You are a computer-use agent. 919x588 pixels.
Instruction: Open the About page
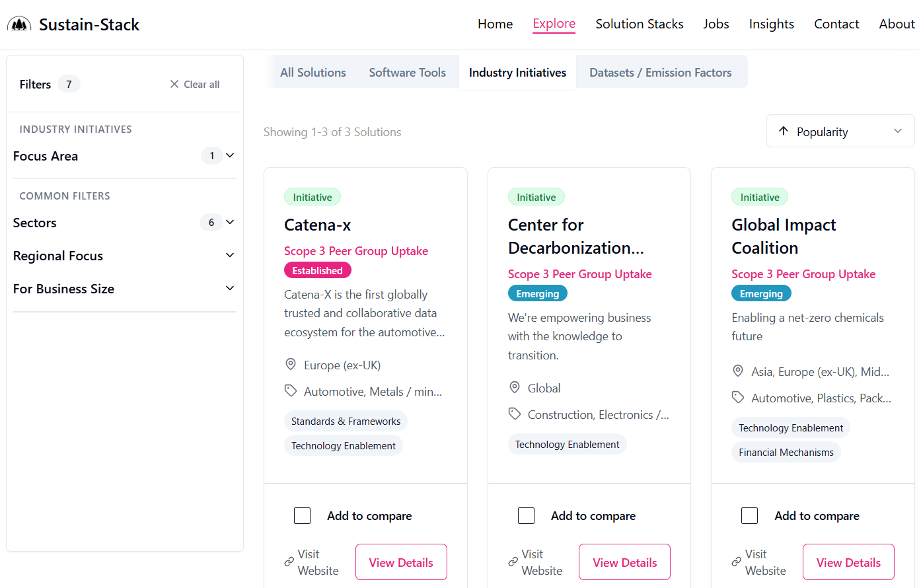pos(897,24)
